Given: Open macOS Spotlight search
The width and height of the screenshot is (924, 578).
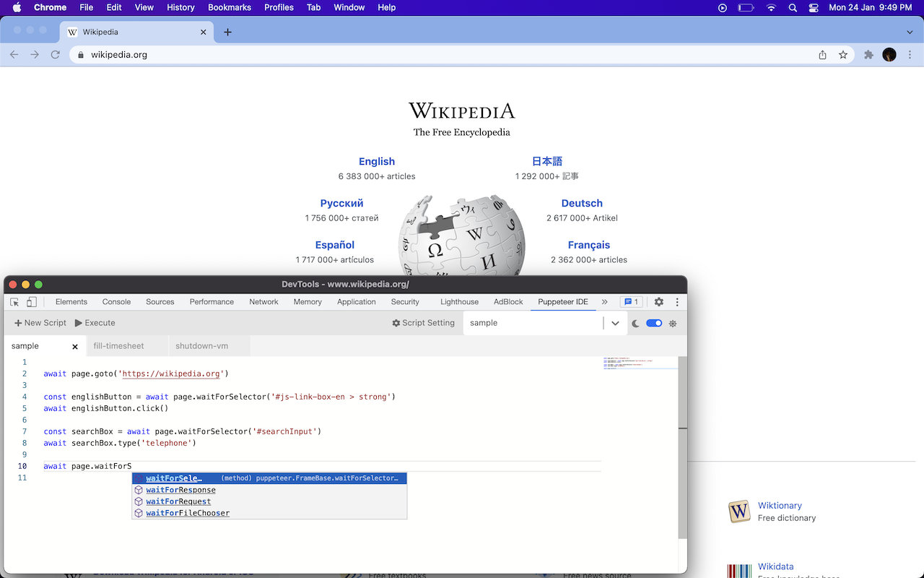Looking at the screenshot, I should tap(793, 7).
